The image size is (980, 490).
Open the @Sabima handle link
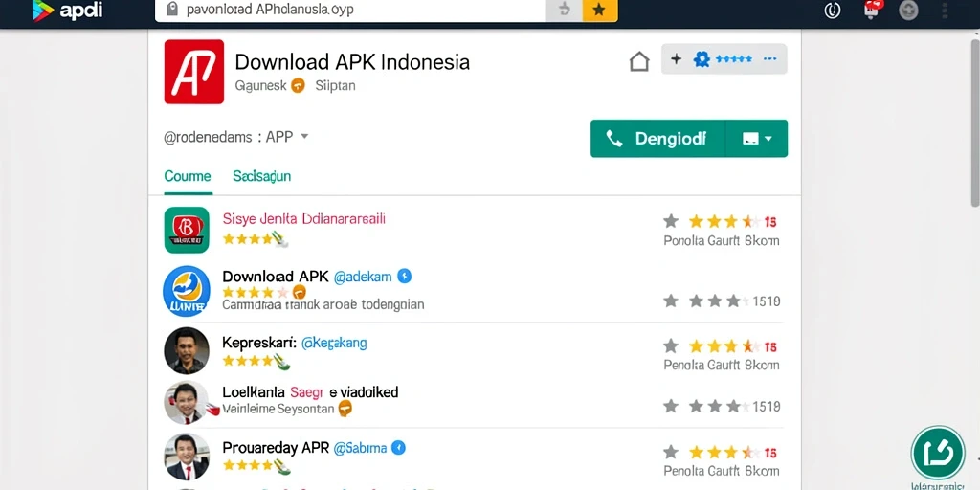(x=360, y=448)
